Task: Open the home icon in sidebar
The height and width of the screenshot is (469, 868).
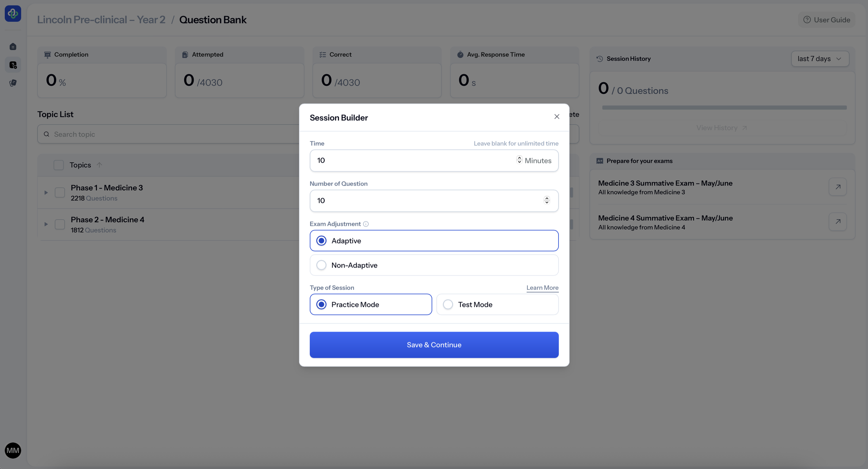Action: click(13, 46)
